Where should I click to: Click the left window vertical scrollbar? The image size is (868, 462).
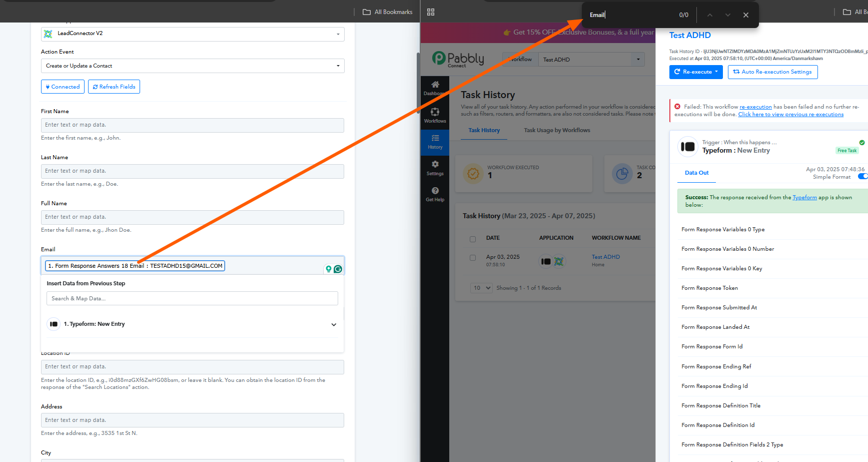418,83
